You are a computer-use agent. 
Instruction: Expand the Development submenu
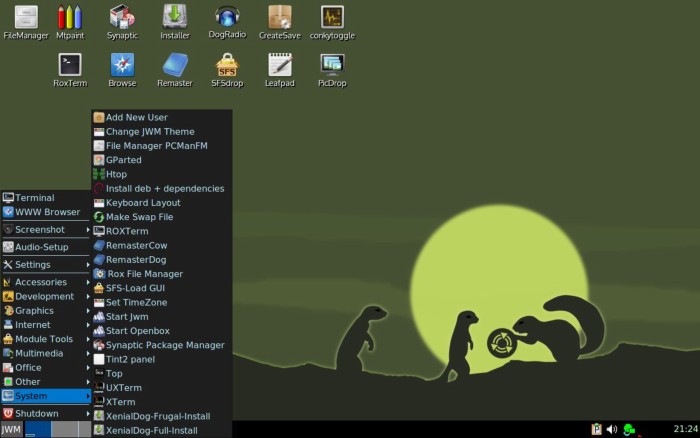[46, 296]
